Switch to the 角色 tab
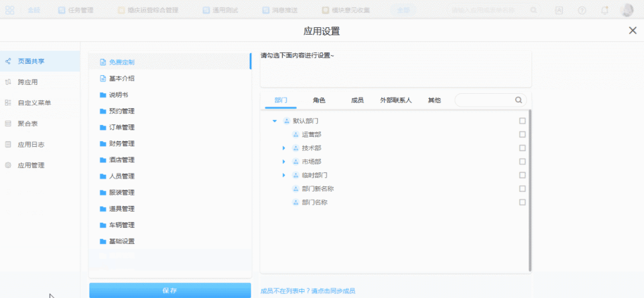644x298 pixels. [x=319, y=100]
